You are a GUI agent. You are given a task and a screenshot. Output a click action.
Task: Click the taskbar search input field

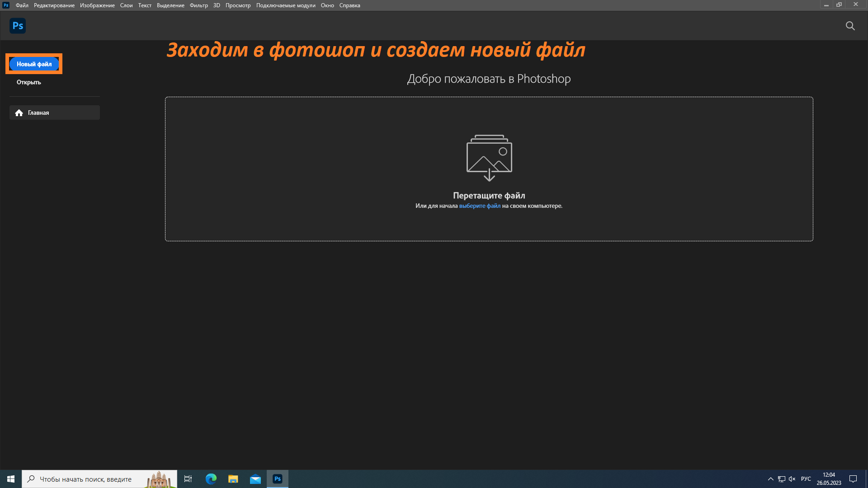coord(99,479)
